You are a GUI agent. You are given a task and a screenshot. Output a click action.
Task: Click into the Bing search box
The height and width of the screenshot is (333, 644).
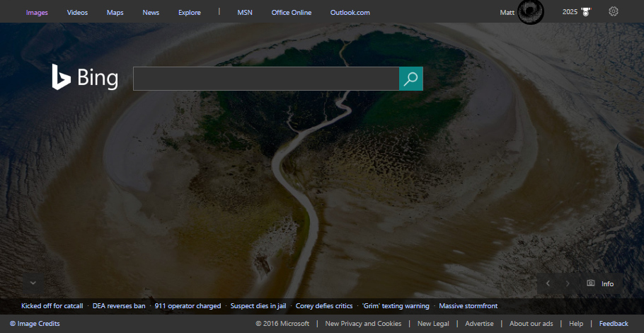tap(266, 79)
